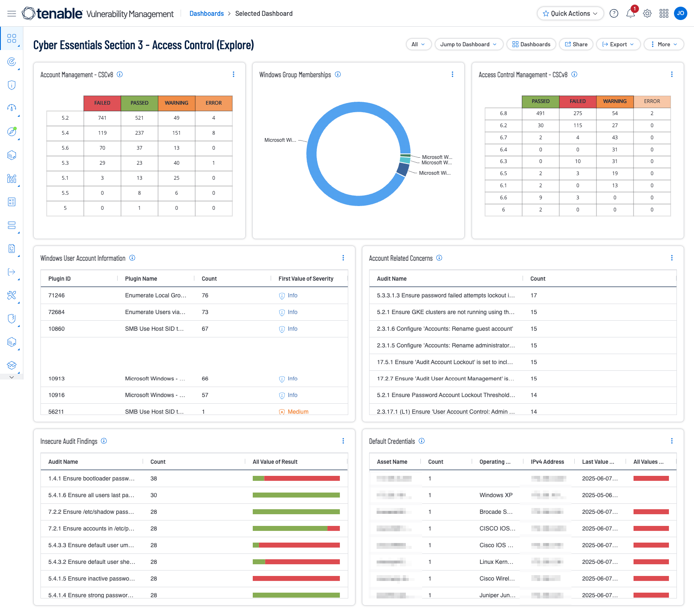Image resolution: width=694 pixels, height=616 pixels.
Task: Open the apps grid switcher icon
Action: 664,14
